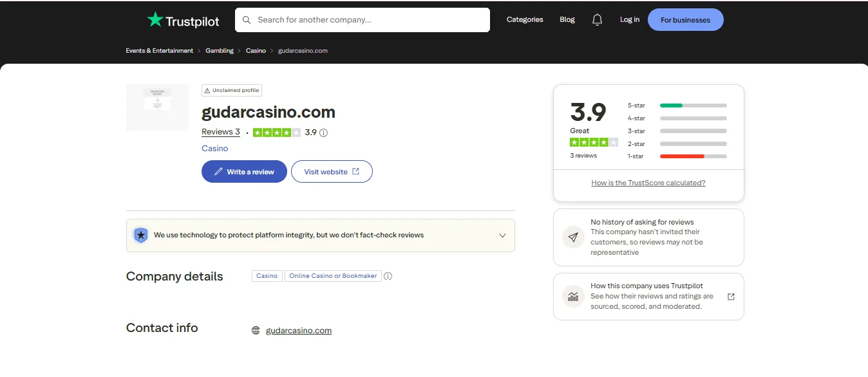Click the external-link icon in Visit website
868x377 pixels.
tap(356, 172)
